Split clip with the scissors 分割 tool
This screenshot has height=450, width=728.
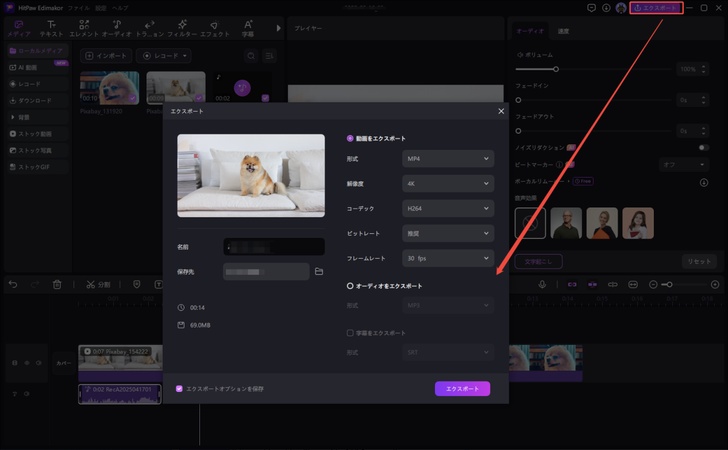click(x=98, y=284)
